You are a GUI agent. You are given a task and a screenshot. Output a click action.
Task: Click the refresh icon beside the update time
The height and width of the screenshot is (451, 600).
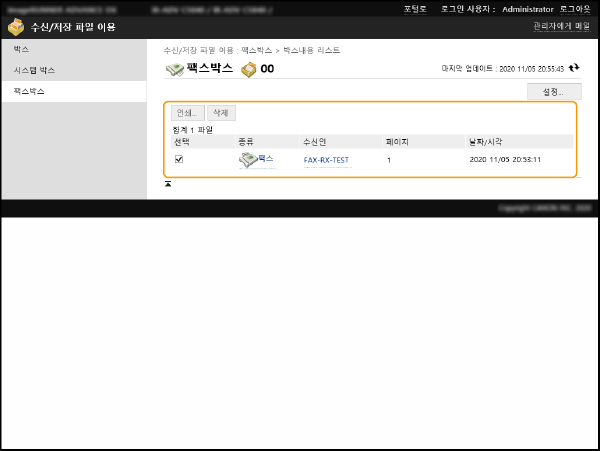coord(574,69)
